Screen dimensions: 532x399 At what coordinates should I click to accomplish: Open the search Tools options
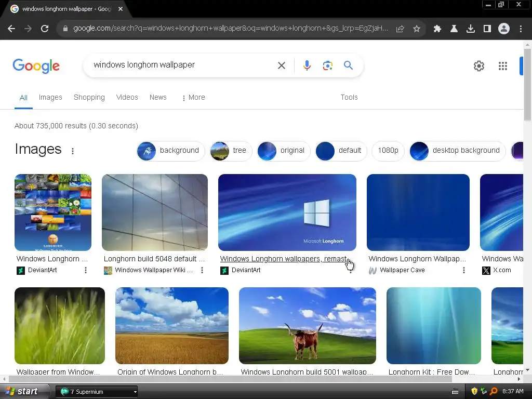click(x=349, y=97)
